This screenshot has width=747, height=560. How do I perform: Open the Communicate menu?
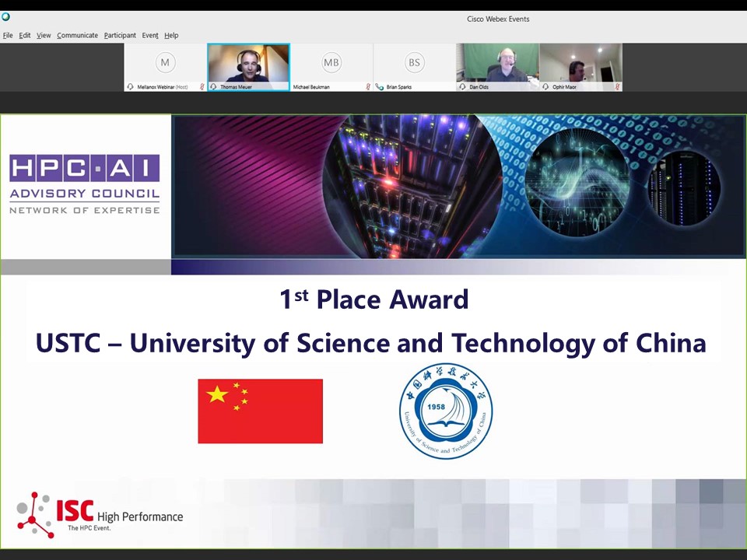77,35
